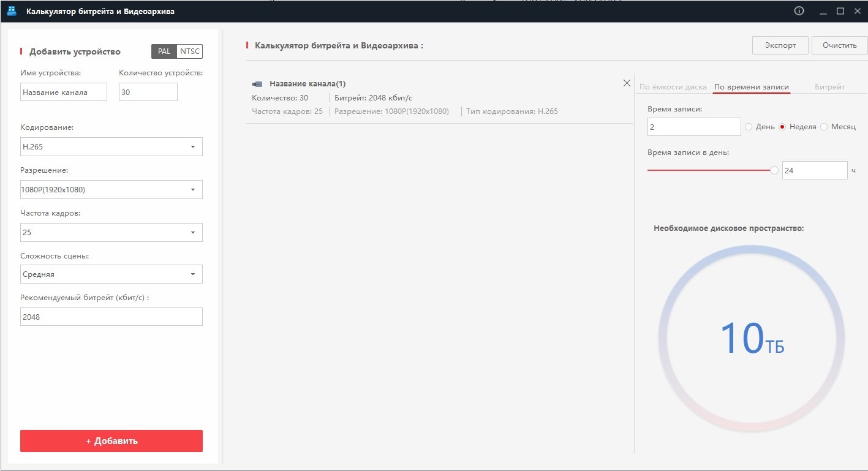Open the Кодирование dropdown
The height and width of the screenshot is (471, 868).
pyautogui.click(x=111, y=147)
